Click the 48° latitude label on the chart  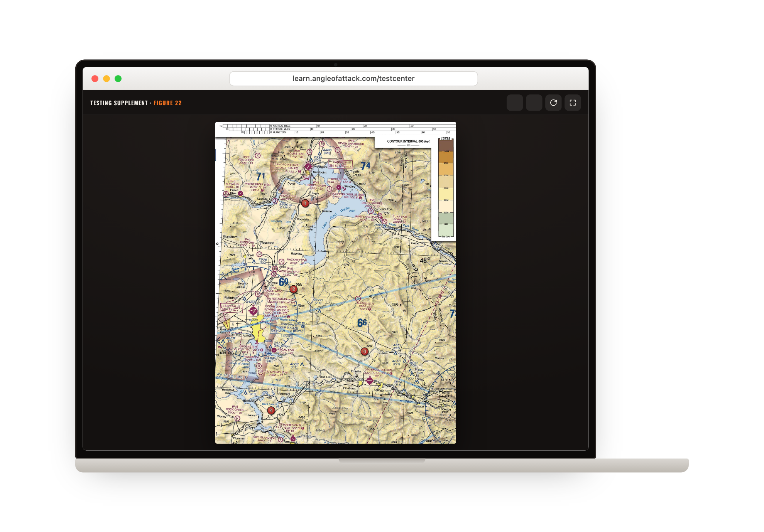point(424,261)
